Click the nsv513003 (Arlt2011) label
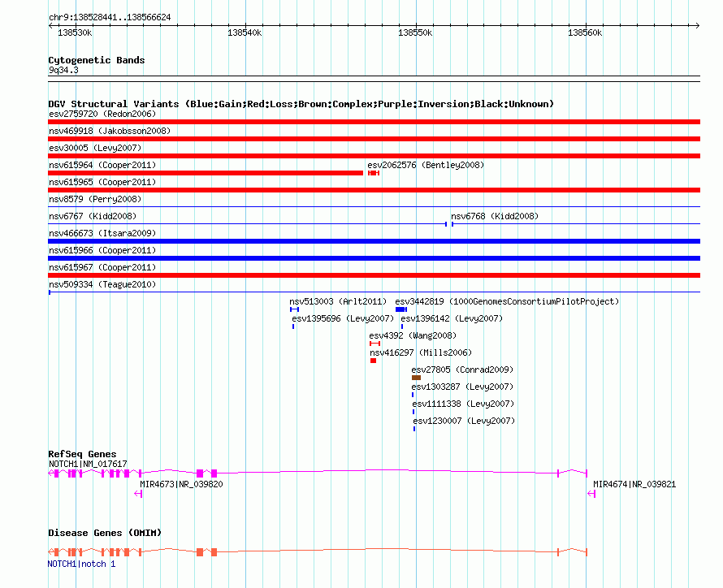The width and height of the screenshot is (723, 588). pos(338,301)
